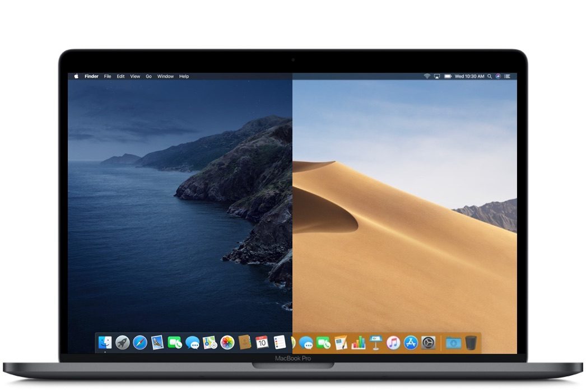Open the Apple menu
Screen dimensions: 586x392
[x=76, y=76]
